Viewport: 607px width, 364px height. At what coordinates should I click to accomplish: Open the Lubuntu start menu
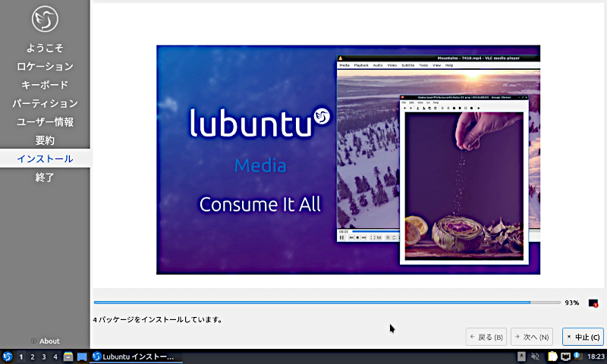pyautogui.click(x=8, y=356)
